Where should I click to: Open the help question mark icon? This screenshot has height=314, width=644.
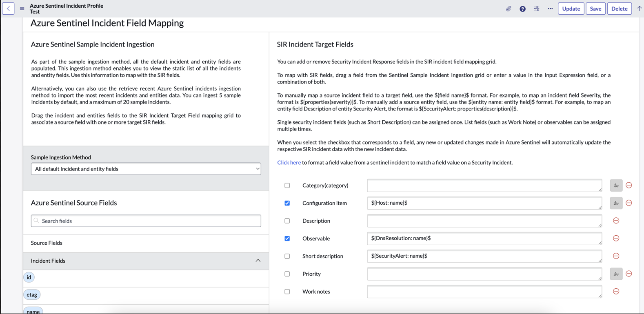522,9
